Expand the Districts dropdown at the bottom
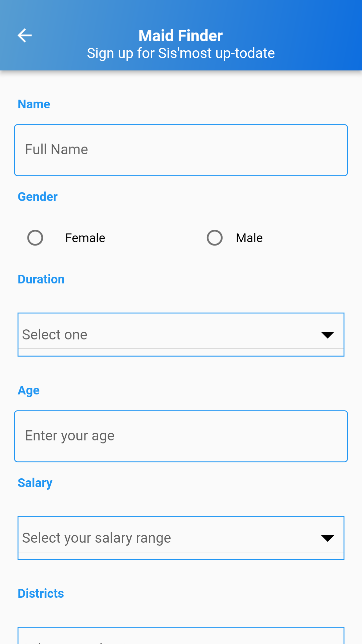This screenshot has height=644, width=362. [x=181, y=637]
